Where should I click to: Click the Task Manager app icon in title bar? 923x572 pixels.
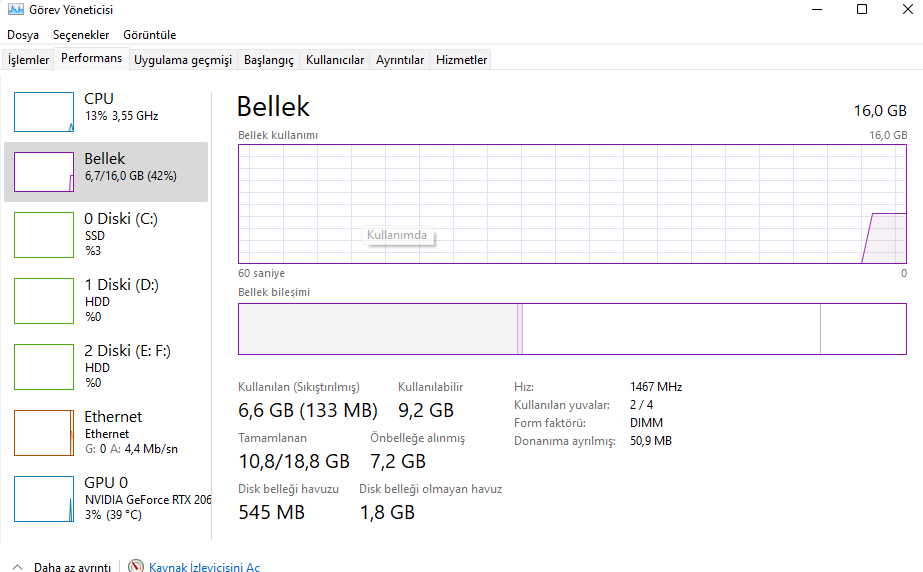point(13,10)
